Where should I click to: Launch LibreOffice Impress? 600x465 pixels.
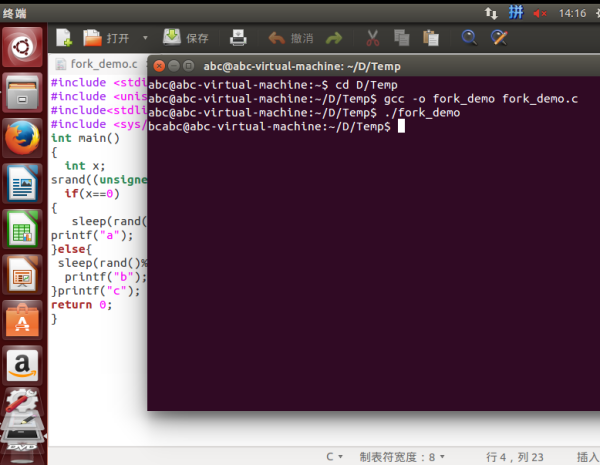(x=22, y=275)
